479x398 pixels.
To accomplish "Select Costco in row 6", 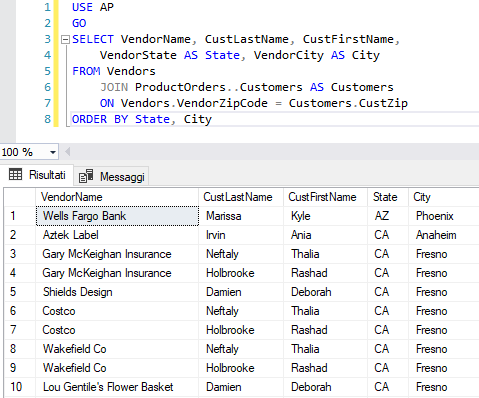I will coord(117,311).
